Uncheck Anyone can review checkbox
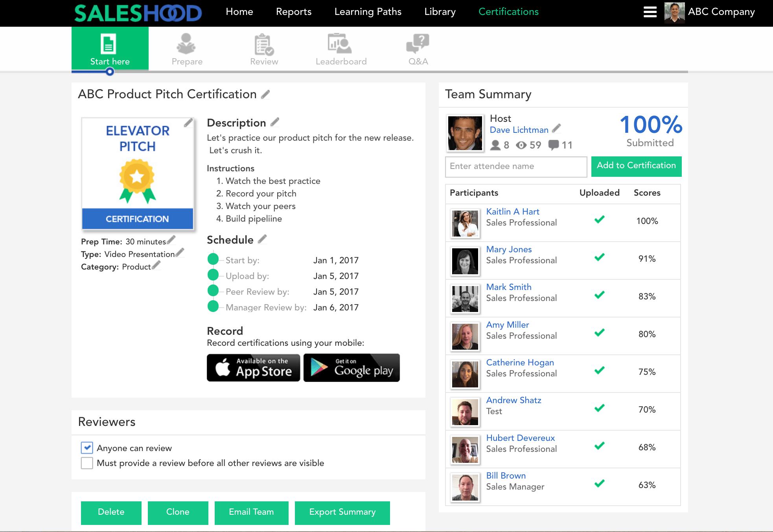 (x=87, y=448)
